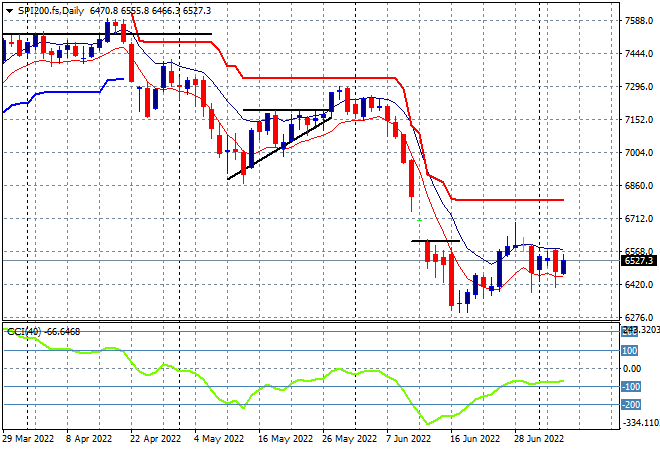The height and width of the screenshot is (450, 660).
Task: Click the 16 May 2022 date label
Action: tap(285, 439)
